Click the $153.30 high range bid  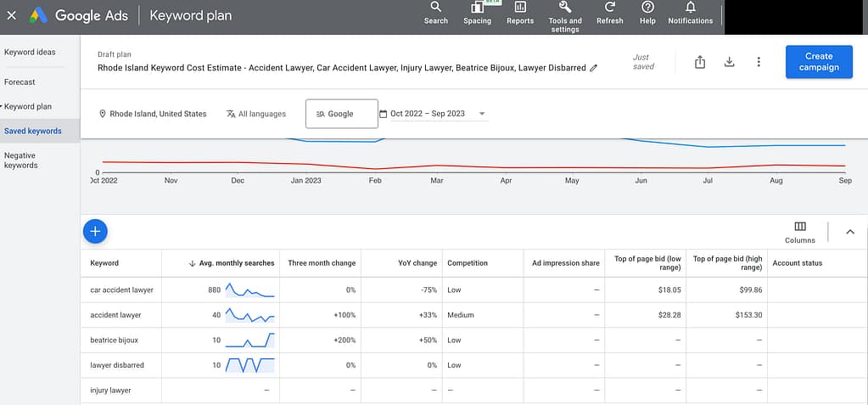click(x=748, y=315)
